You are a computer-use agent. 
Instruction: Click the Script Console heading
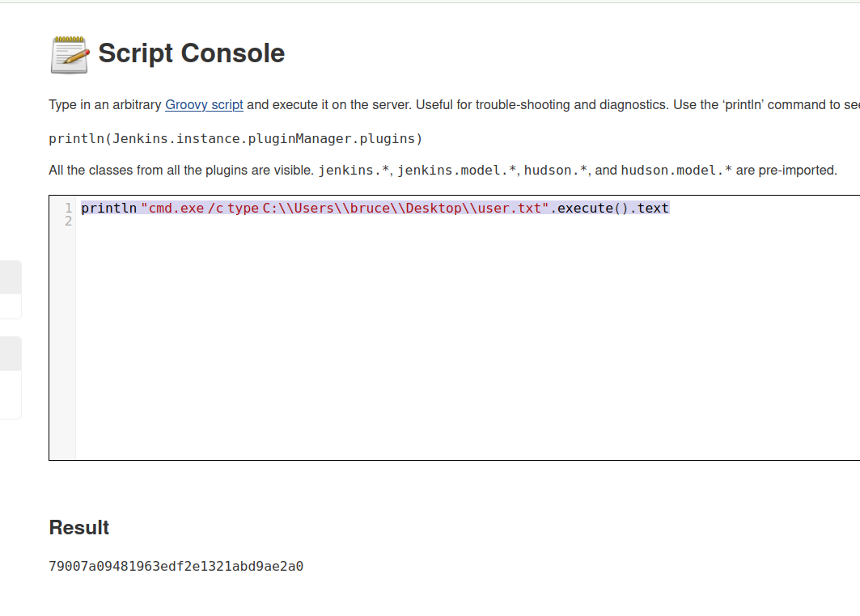(192, 53)
